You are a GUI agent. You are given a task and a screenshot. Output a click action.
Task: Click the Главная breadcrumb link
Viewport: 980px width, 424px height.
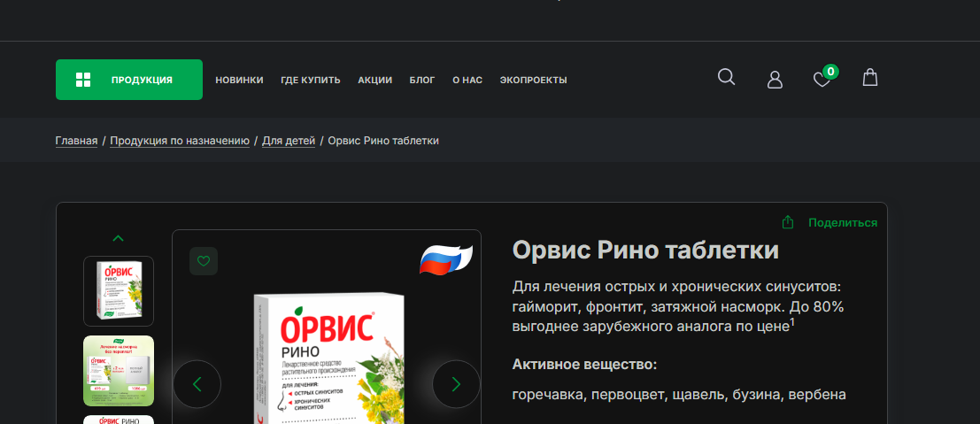tap(76, 141)
